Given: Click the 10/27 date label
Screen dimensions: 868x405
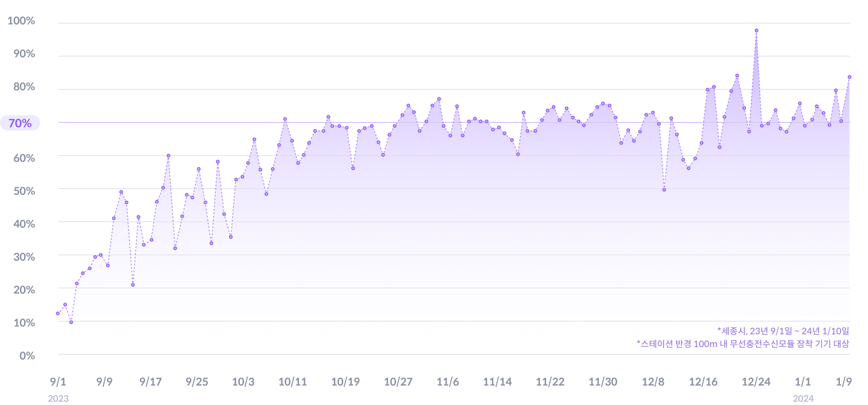Looking at the screenshot, I should (398, 382).
